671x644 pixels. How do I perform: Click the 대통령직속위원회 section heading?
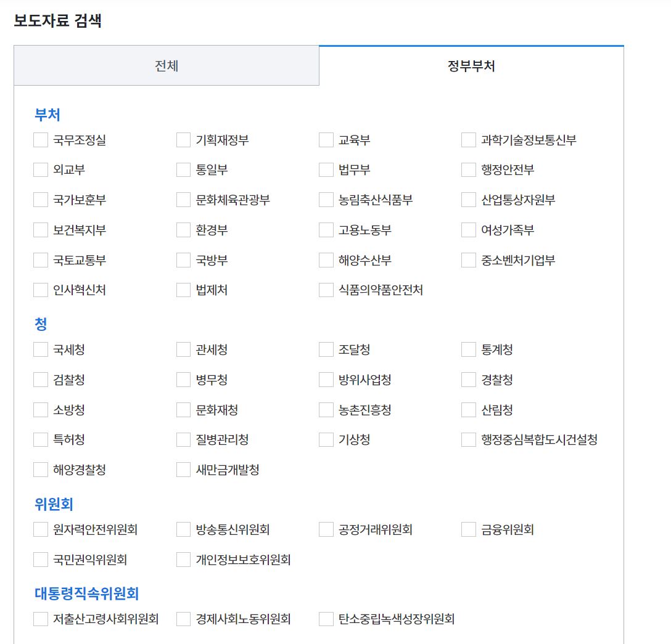86,593
